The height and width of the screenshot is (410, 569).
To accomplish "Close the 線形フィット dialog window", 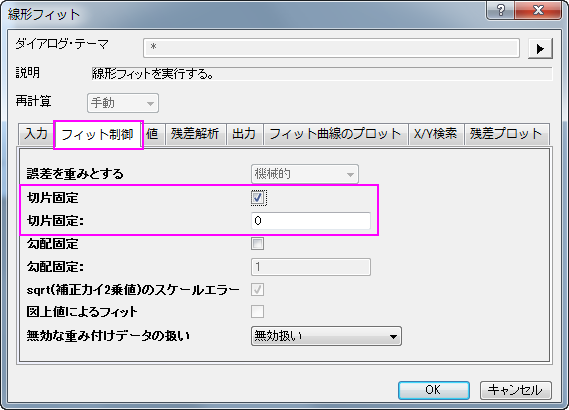I will click(x=538, y=10).
